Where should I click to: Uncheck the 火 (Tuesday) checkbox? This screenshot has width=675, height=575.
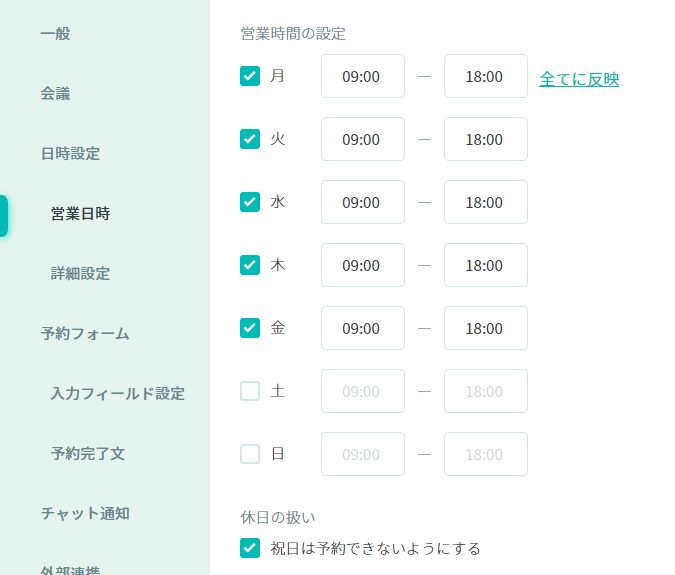pyautogui.click(x=250, y=139)
